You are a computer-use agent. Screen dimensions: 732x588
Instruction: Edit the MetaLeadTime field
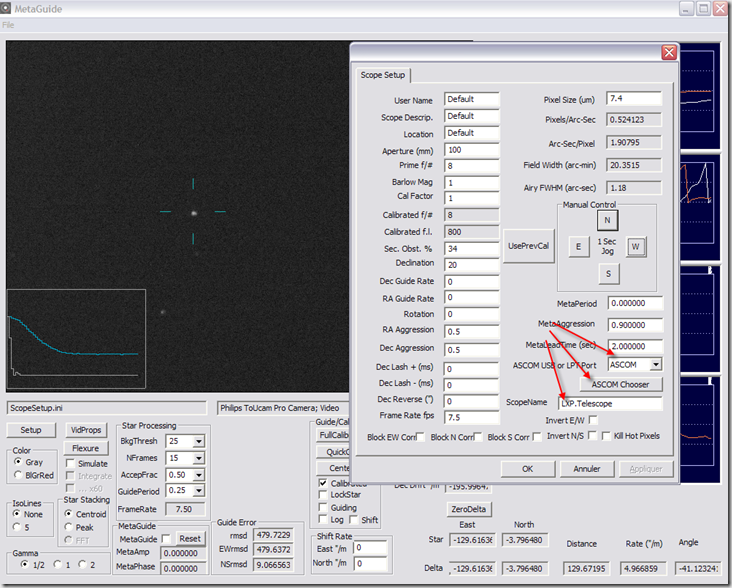click(x=635, y=346)
